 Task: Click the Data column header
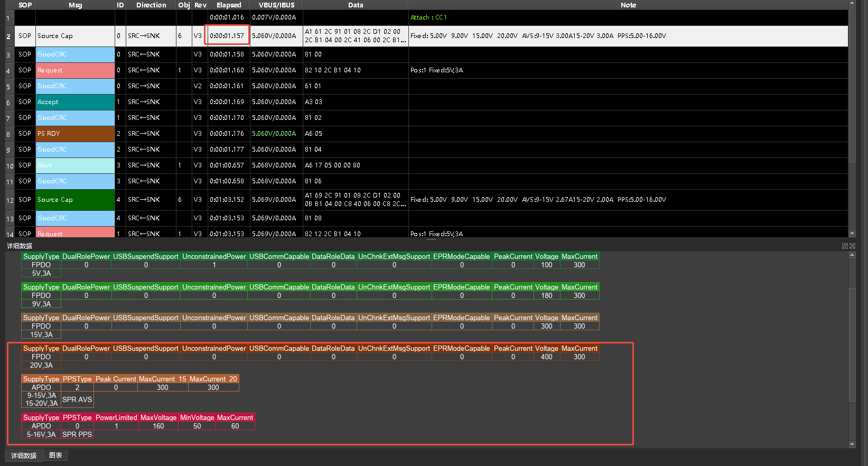tap(356, 5)
